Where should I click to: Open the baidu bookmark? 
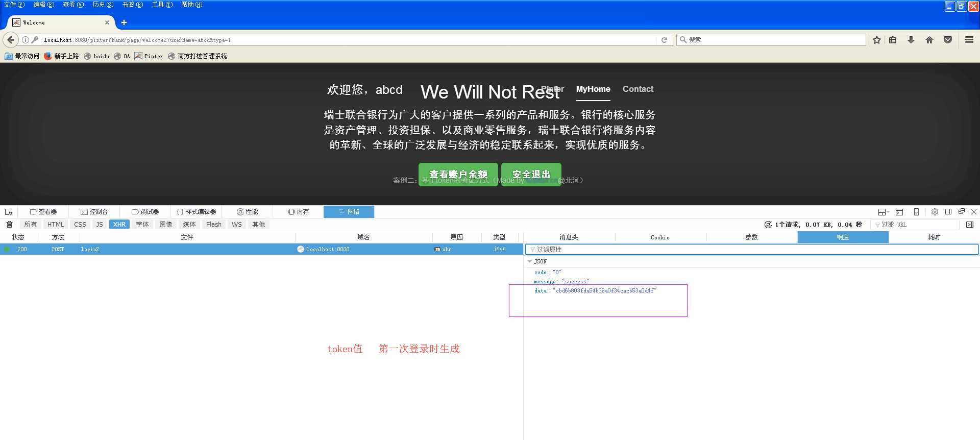[x=96, y=56]
